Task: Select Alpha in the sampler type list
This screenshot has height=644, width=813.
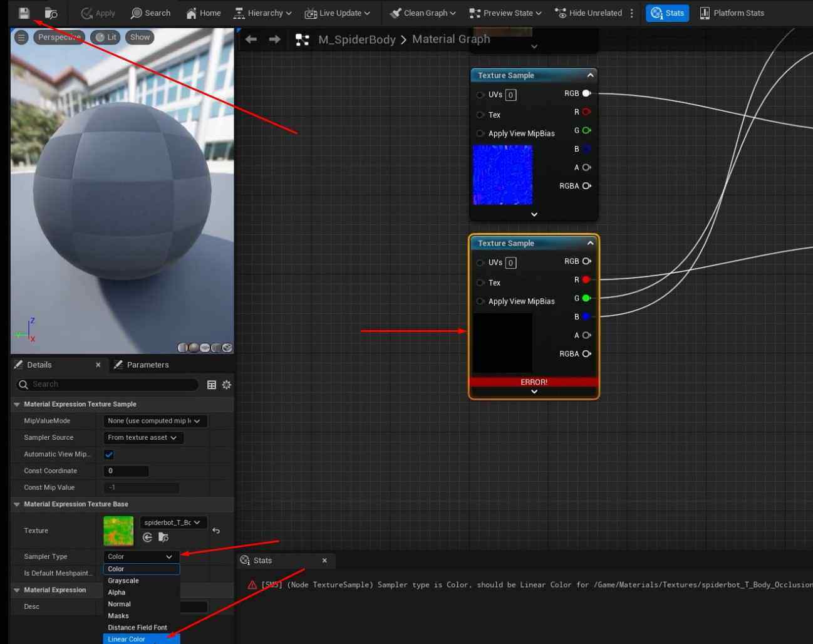Action: point(142,593)
